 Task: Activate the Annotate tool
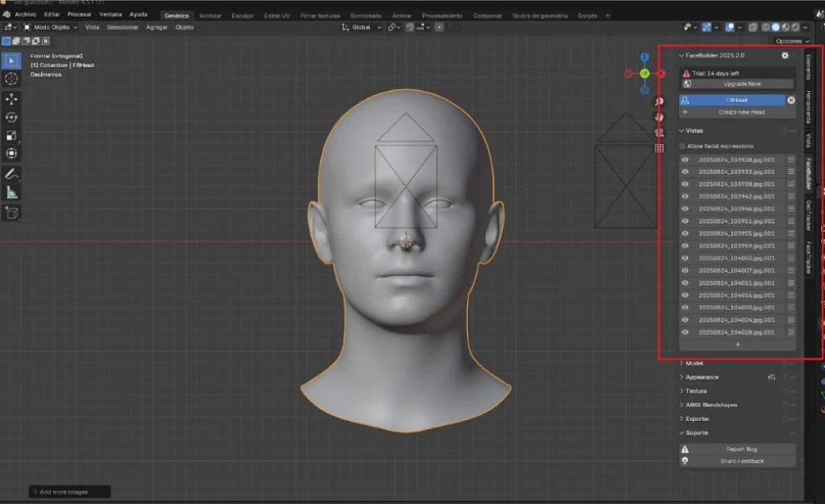tap(11, 174)
